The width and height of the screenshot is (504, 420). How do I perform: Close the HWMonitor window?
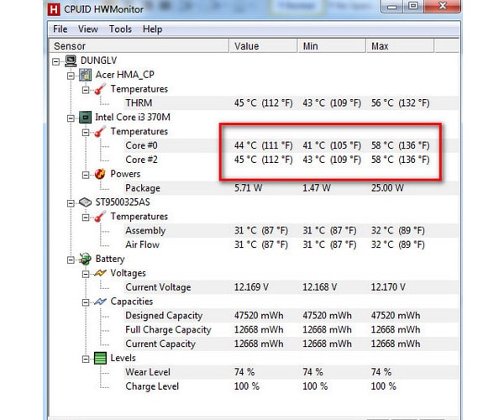pyautogui.click(x=443, y=6)
